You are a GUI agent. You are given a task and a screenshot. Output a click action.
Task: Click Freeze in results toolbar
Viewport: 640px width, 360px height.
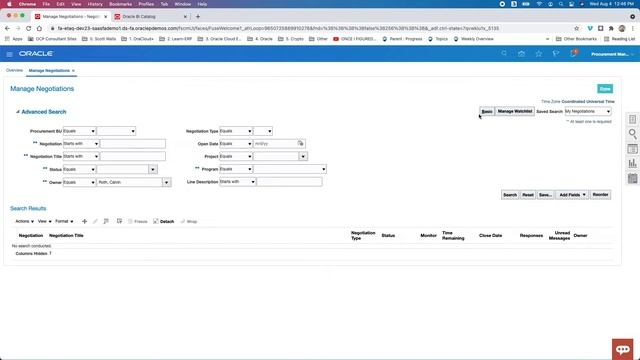[x=138, y=221]
